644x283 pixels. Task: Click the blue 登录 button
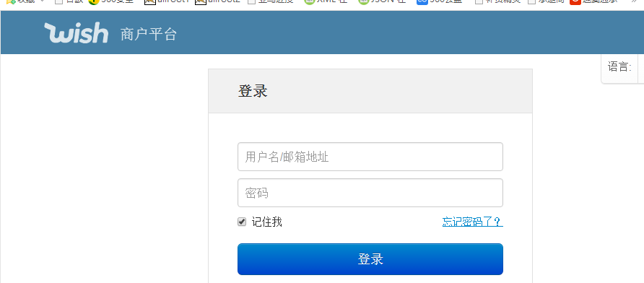click(370, 259)
